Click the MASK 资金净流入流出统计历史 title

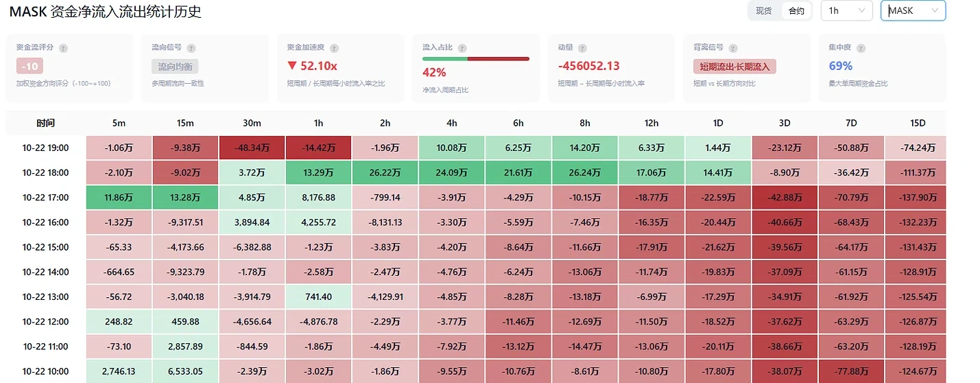click(x=105, y=12)
